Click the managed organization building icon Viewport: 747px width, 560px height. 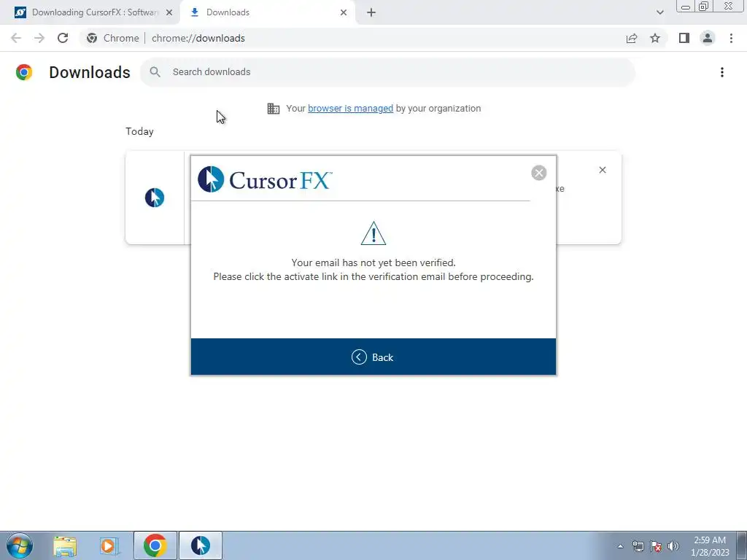(274, 109)
